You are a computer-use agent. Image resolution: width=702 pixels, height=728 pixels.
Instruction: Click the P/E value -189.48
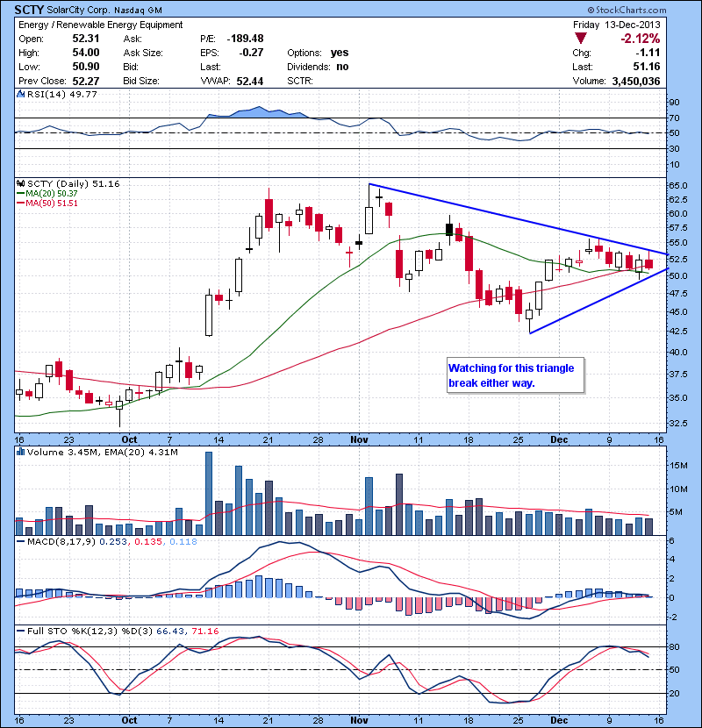tap(246, 39)
